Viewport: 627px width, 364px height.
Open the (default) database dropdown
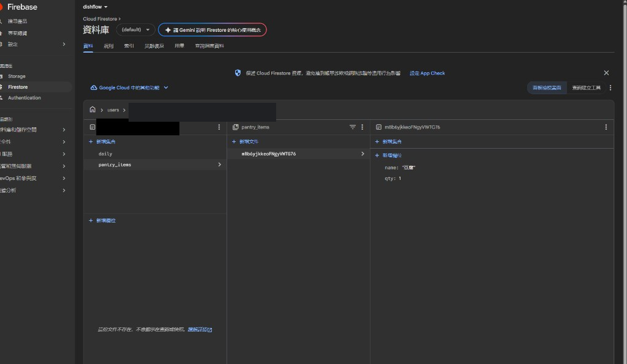pos(135,29)
